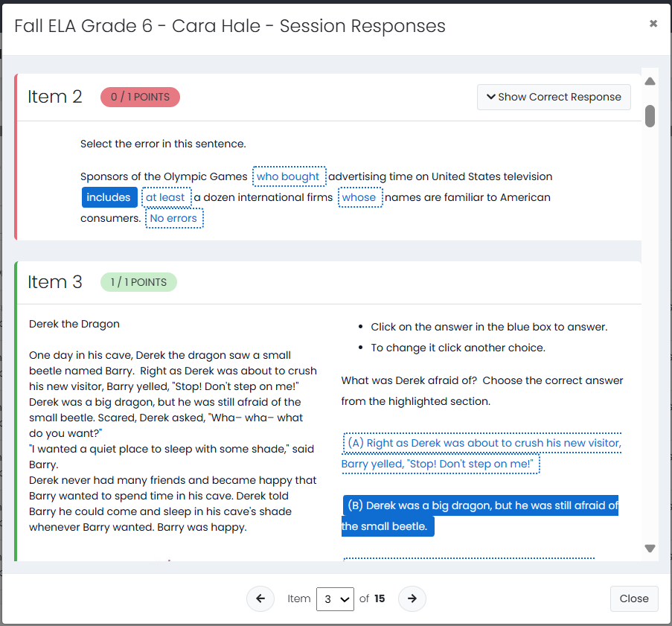
Task: Go to the previous item arrow
Action: coord(260,598)
